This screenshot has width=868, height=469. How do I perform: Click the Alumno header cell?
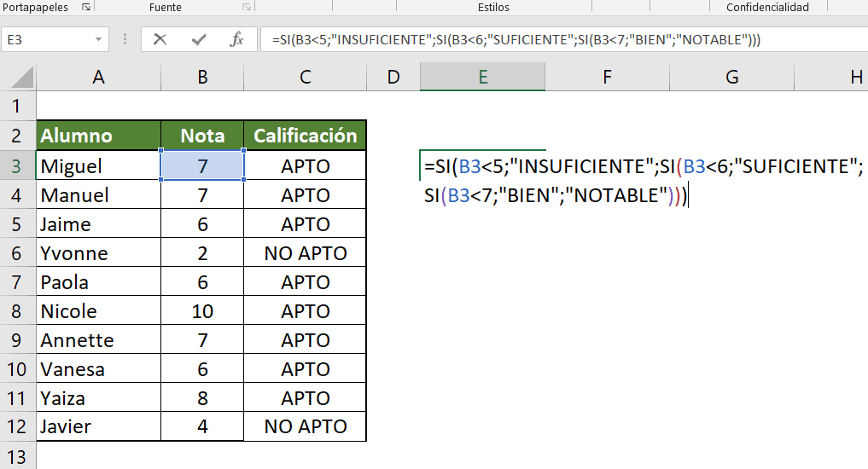(x=98, y=136)
